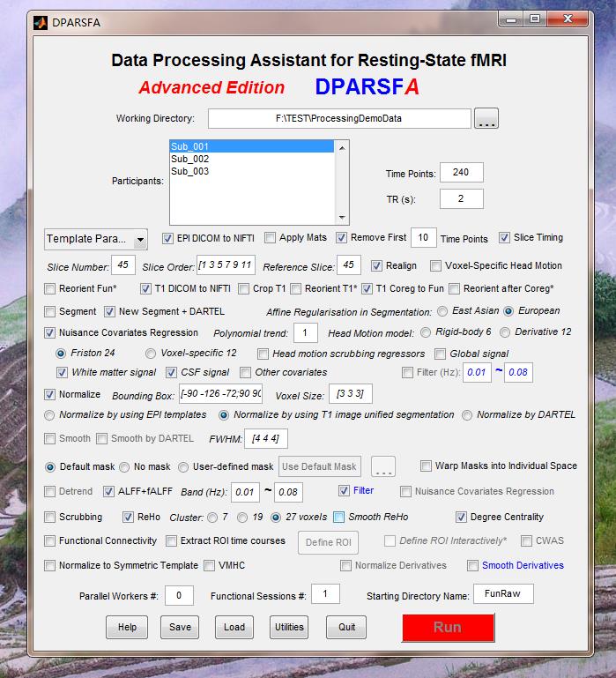616x678 pixels.
Task: Enable the Functional Connectivity checkbox
Action: coord(49,541)
